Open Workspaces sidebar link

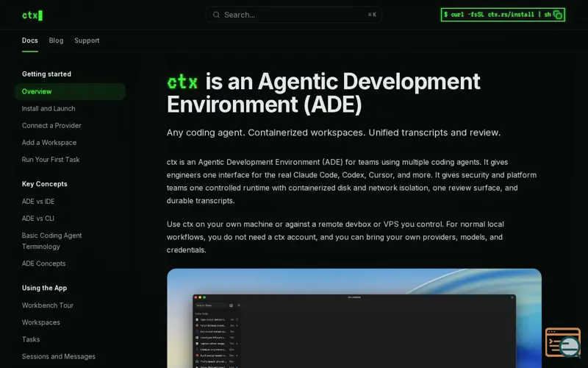41,322
